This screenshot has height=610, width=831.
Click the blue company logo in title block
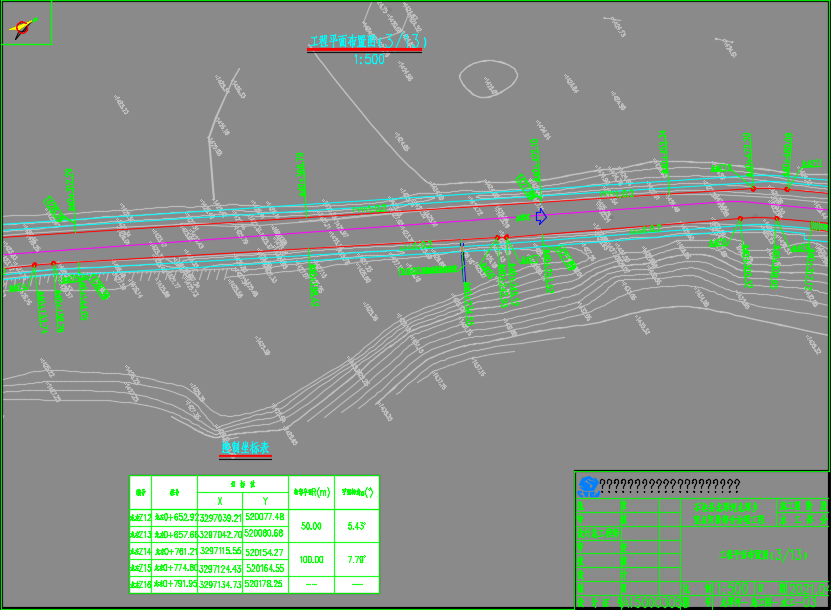click(x=588, y=486)
